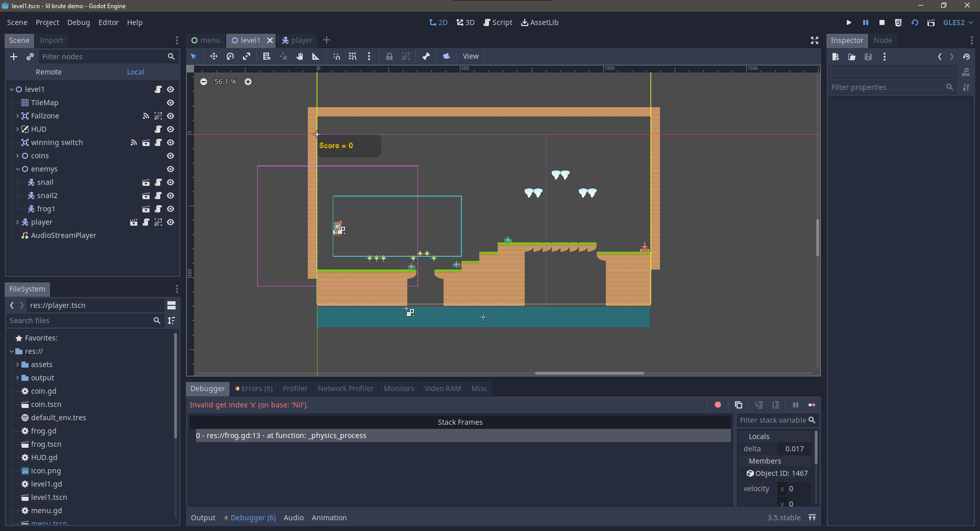Open snapping options three-dot menu

click(369, 56)
